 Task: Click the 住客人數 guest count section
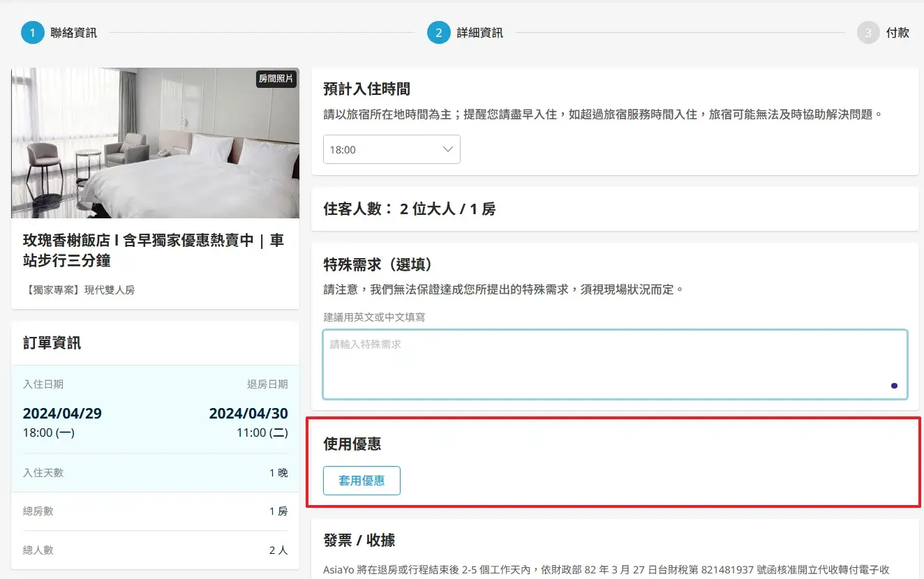(410, 209)
